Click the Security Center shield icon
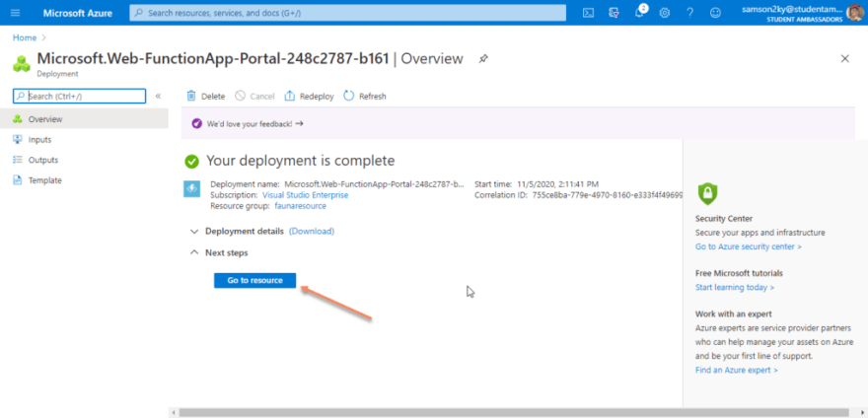Viewport: 868px width, 418px height. [707, 193]
